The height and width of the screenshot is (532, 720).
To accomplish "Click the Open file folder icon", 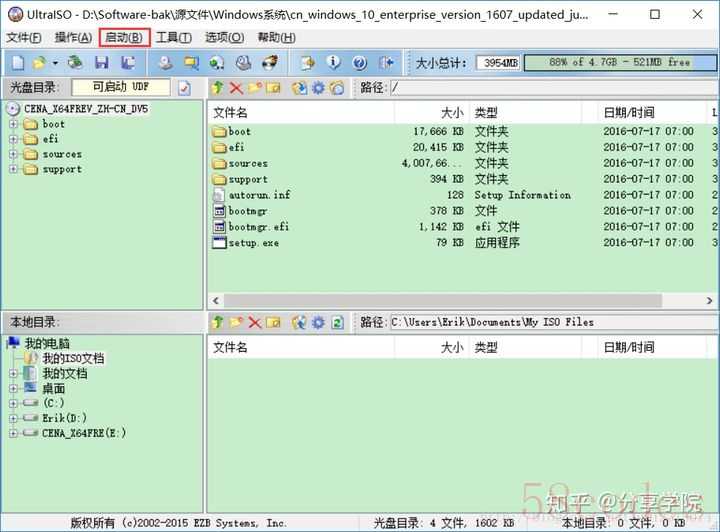I will pyautogui.click(x=39, y=63).
